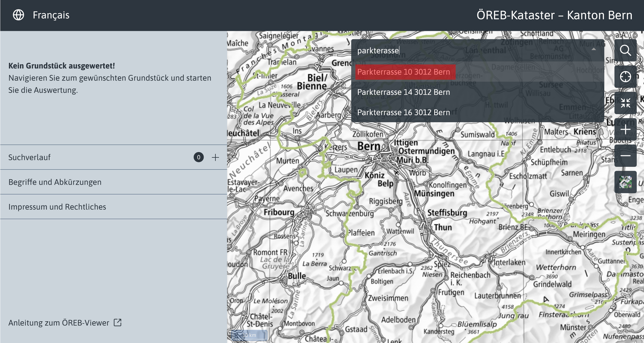Click Interlaken label on the map
The width and height of the screenshot is (644, 343).
point(510,262)
